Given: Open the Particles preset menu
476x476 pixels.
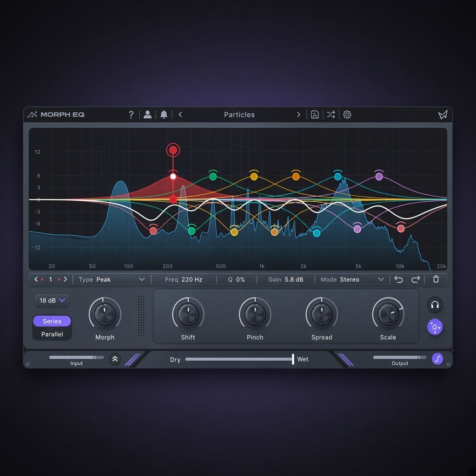Looking at the screenshot, I should coord(239,115).
